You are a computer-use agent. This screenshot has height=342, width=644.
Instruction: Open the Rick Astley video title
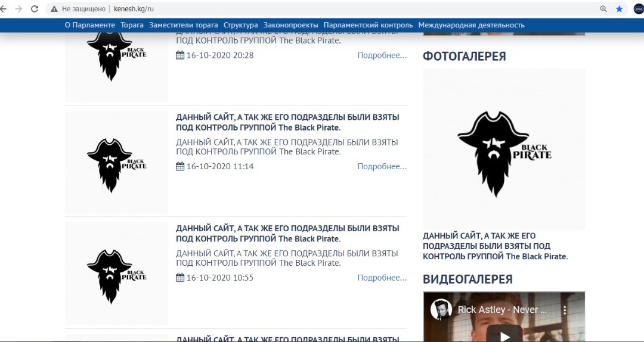(x=502, y=310)
